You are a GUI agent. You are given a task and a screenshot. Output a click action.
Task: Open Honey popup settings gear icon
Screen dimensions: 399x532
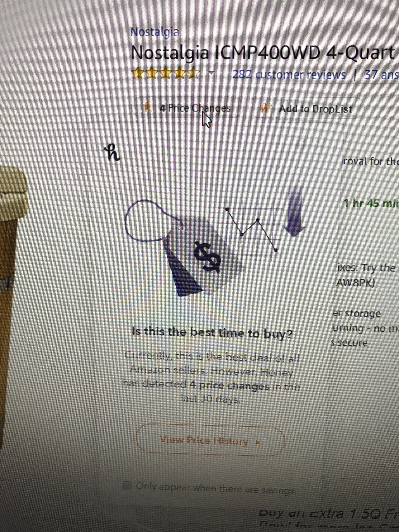pyautogui.click(x=303, y=144)
